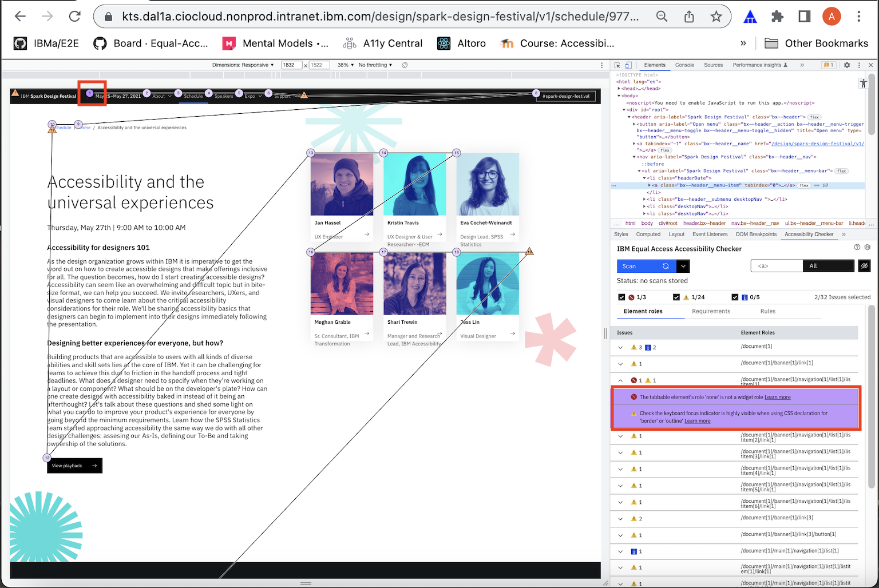Switch to the Requirements tab
This screenshot has width=879, height=588.
(x=711, y=311)
